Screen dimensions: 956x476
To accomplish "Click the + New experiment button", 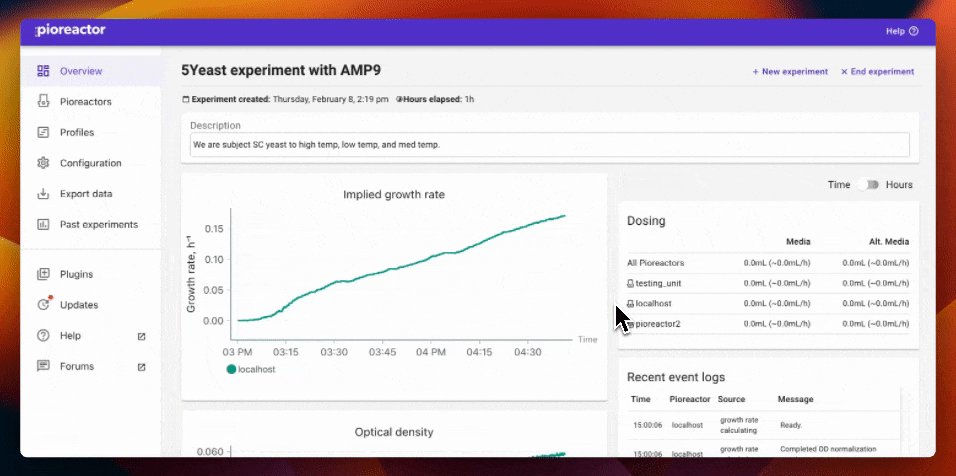I will (x=790, y=71).
